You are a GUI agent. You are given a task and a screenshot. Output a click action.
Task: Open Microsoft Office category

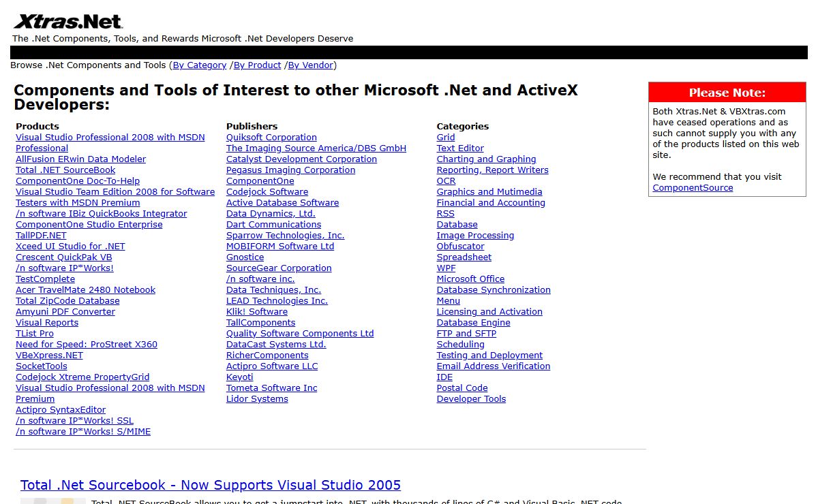(x=470, y=279)
